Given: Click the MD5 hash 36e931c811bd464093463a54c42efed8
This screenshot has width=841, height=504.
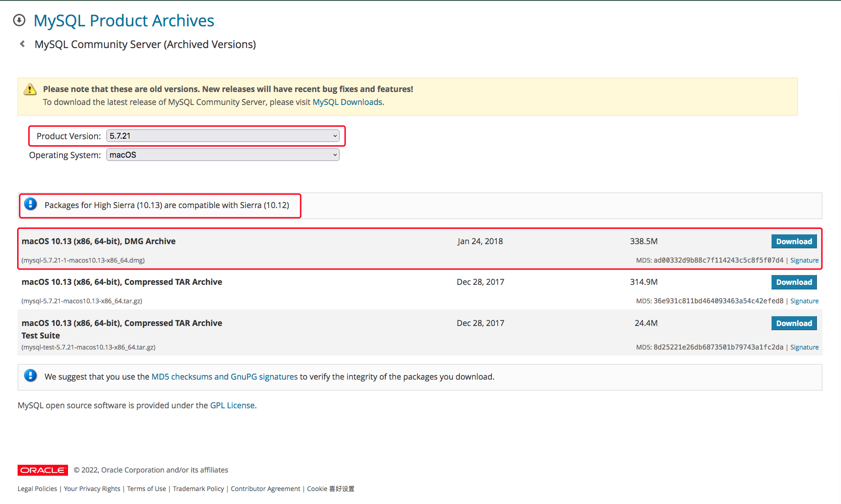Looking at the screenshot, I should point(718,301).
